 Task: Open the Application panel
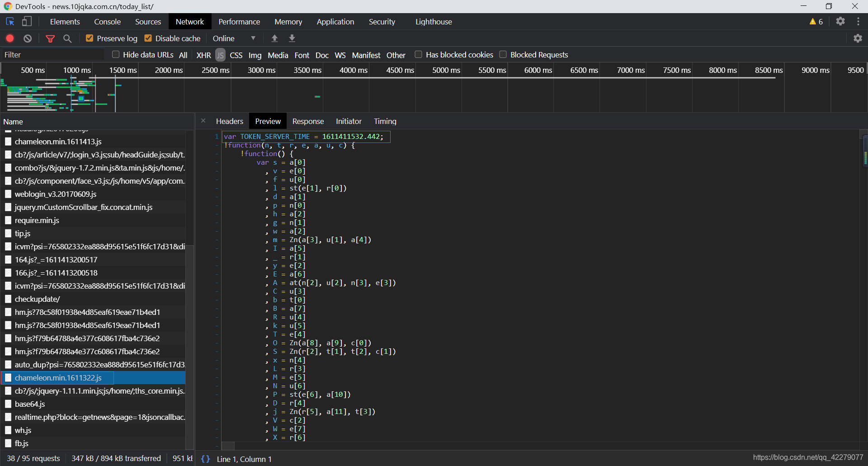pyautogui.click(x=335, y=21)
